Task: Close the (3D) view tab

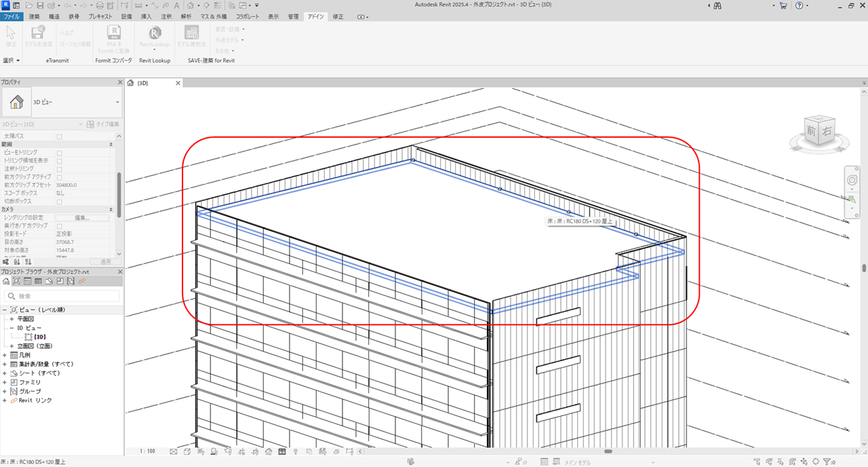Action: 178,83
